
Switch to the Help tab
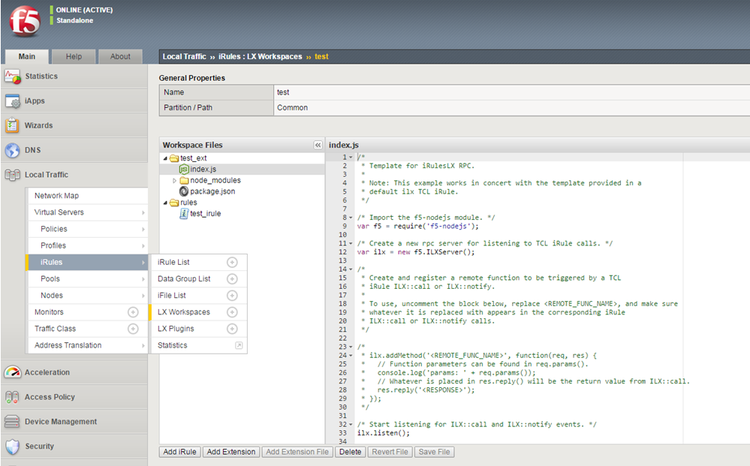point(74,56)
